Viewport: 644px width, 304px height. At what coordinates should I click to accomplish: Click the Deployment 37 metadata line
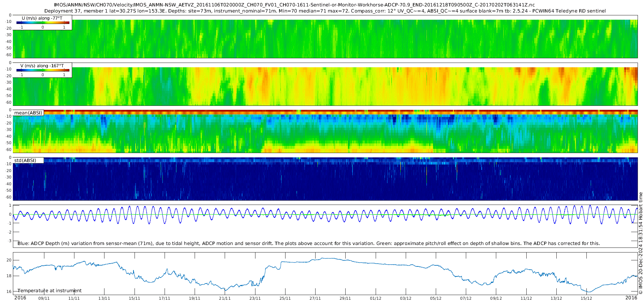tap(325, 11)
